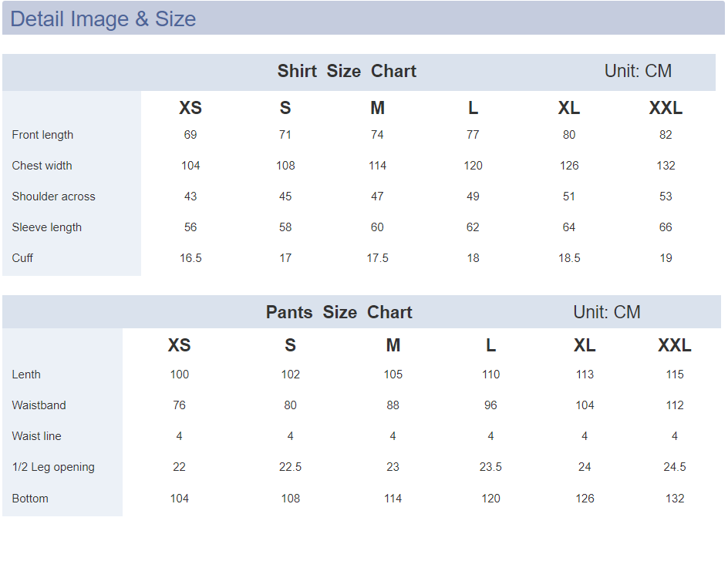728x561 pixels.
Task: Click the Bottom row label in the pants chart
Action: tap(30, 499)
